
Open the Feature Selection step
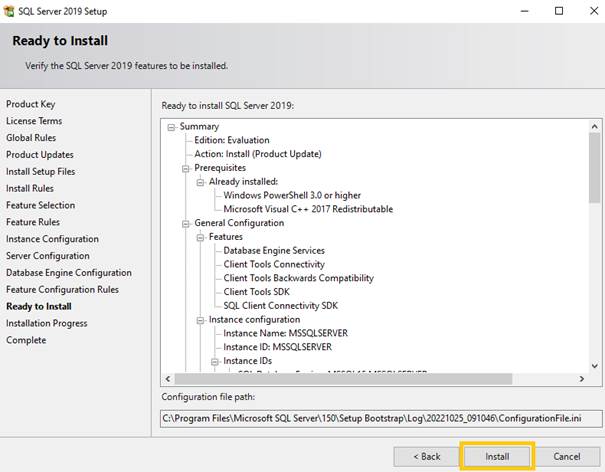tap(40, 205)
